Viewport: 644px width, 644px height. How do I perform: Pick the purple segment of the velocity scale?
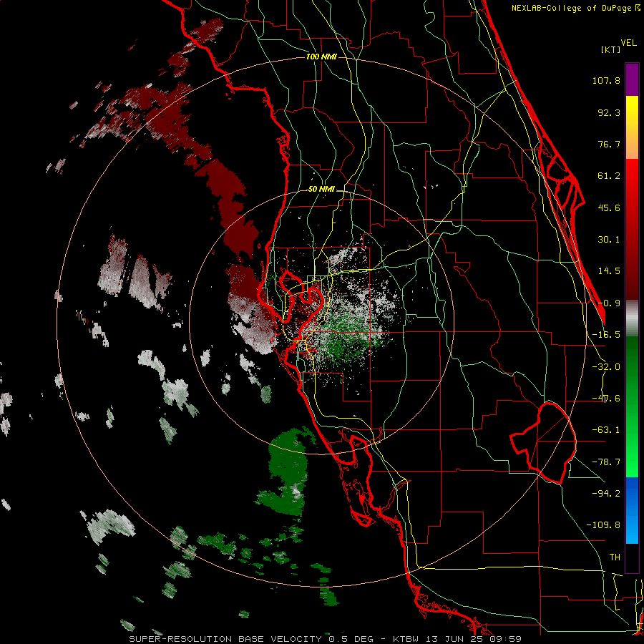tap(632, 79)
